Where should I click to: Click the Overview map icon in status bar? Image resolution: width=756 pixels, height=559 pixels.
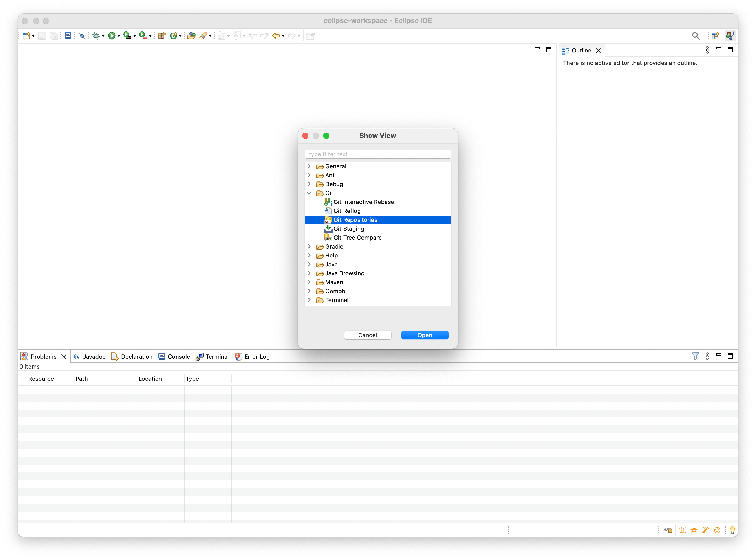tap(682, 530)
